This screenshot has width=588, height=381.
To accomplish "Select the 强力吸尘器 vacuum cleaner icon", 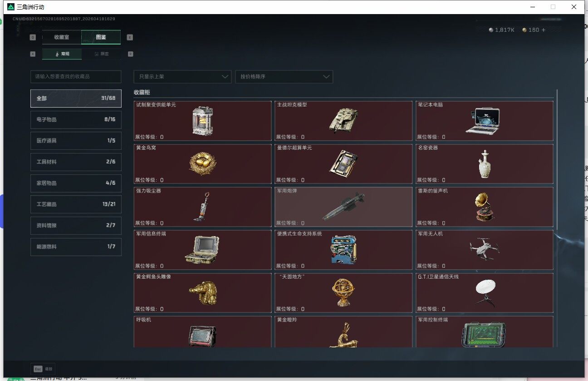I will 202,207.
